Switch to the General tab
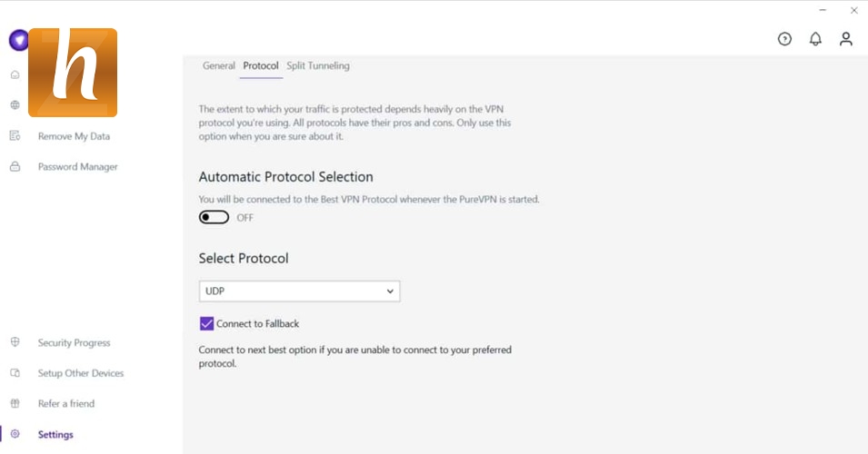The height and width of the screenshot is (454, 868). 219,66
